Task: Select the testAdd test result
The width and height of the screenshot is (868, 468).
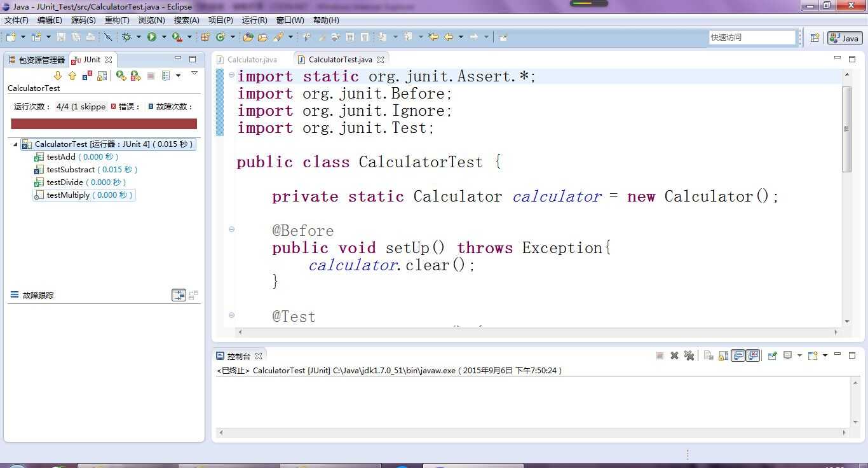Action: (76, 157)
